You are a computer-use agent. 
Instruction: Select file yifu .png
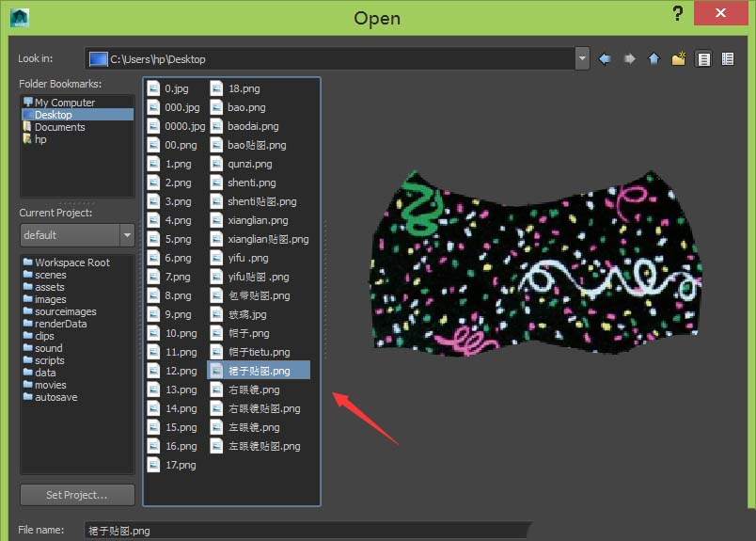pos(240,258)
